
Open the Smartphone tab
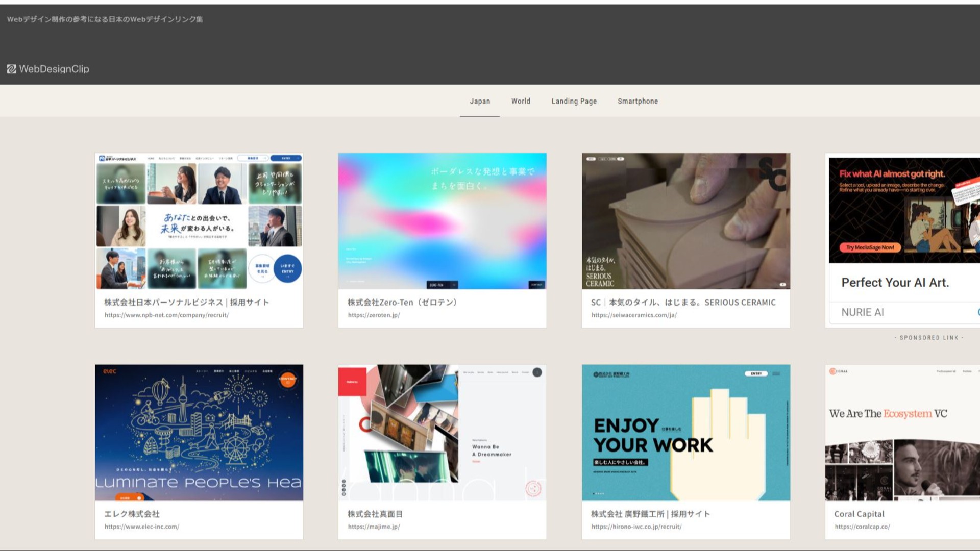(638, 101)
